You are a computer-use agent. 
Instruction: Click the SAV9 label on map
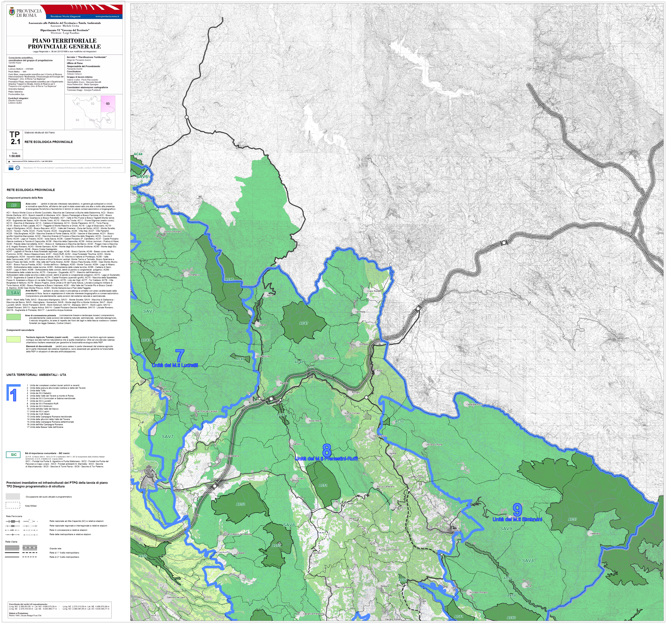pos(506,529)
